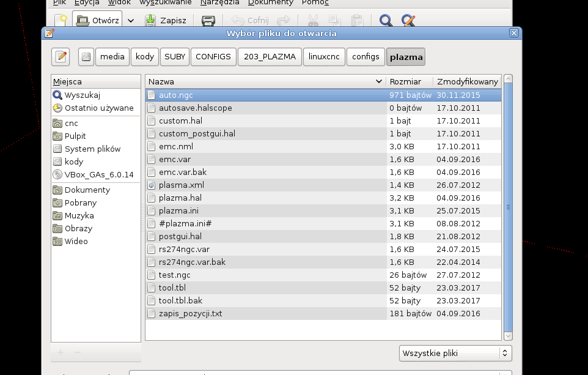Select the zapis_pozycji.txt file
This screenshot has width=588, height=375.
pos(323,313)
